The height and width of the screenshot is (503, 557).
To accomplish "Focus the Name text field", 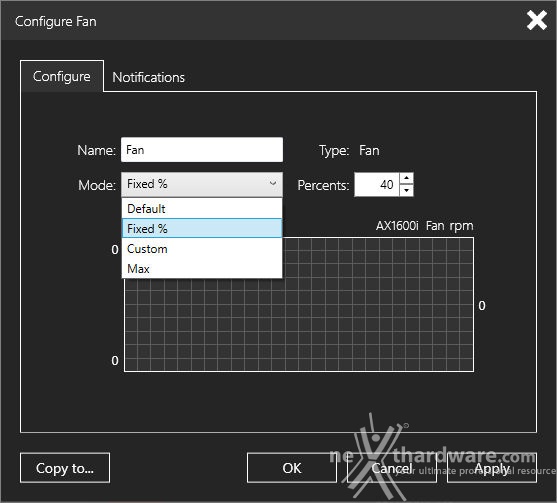I will [x=202, y=150].
